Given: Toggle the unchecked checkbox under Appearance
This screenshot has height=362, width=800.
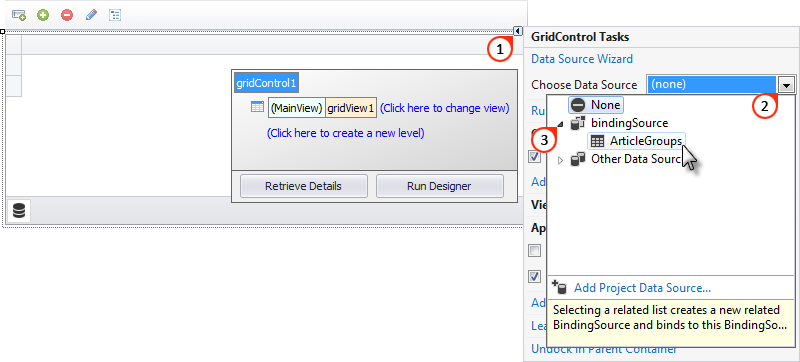Looking at the screenshot, I should tap(534, 251).
